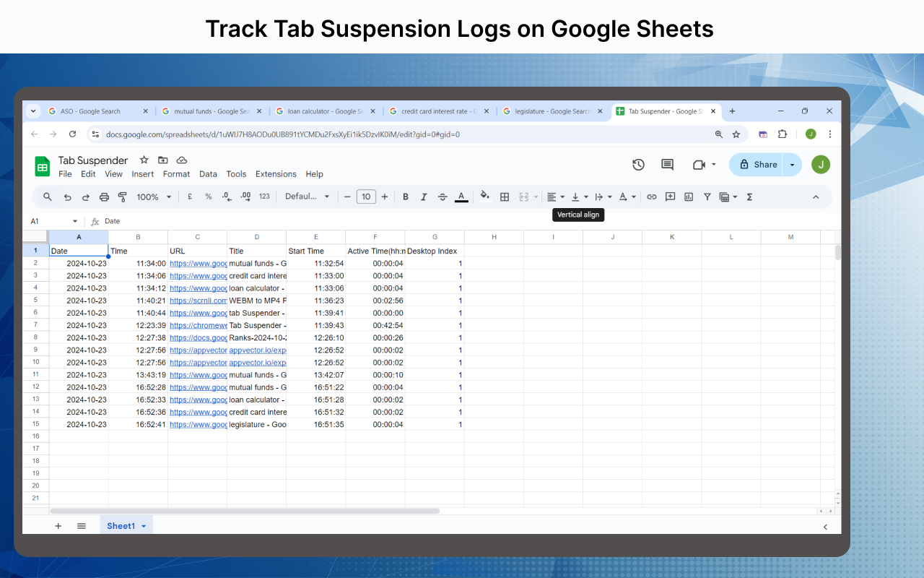
Task: Expand the Share options arrow
Action: [x=792, y=165]
